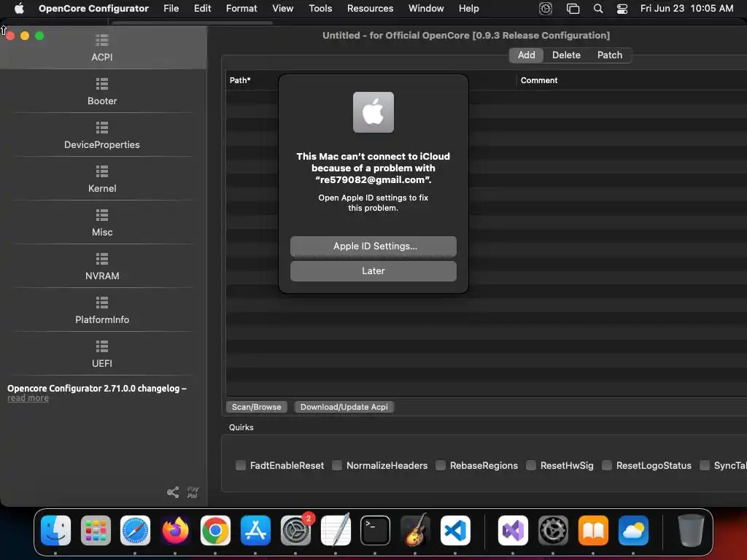Switch to the Delete tab
Image resolution: width=747 pixels, height=560 pixels.
pyautogui.click(x=566, y=55)
